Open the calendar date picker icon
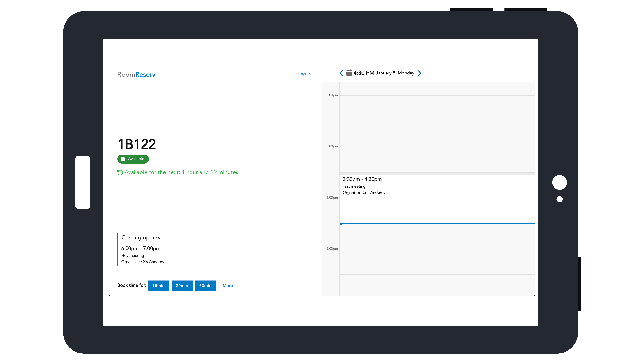The image size is (644, 362). tap(349, 73)
